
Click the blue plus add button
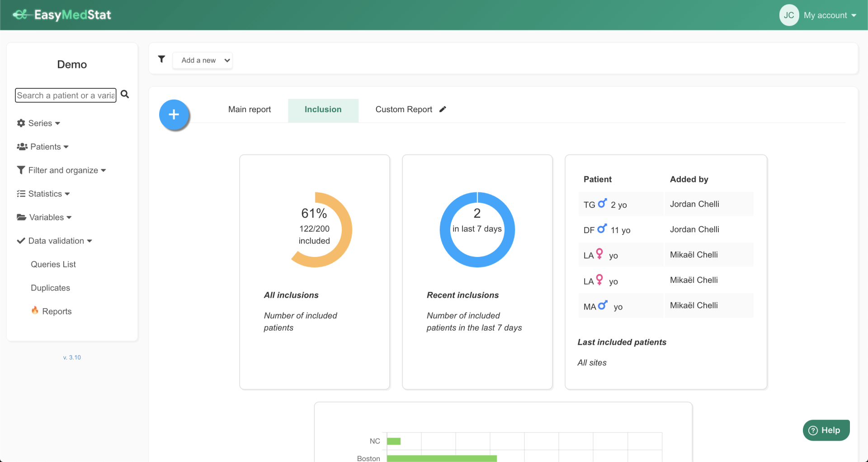pos(174,114)
